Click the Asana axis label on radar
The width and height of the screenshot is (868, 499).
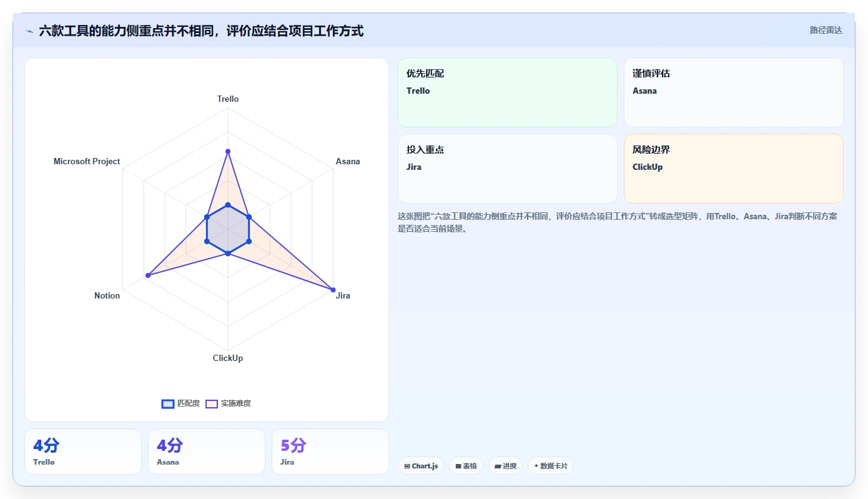[348, 161]
